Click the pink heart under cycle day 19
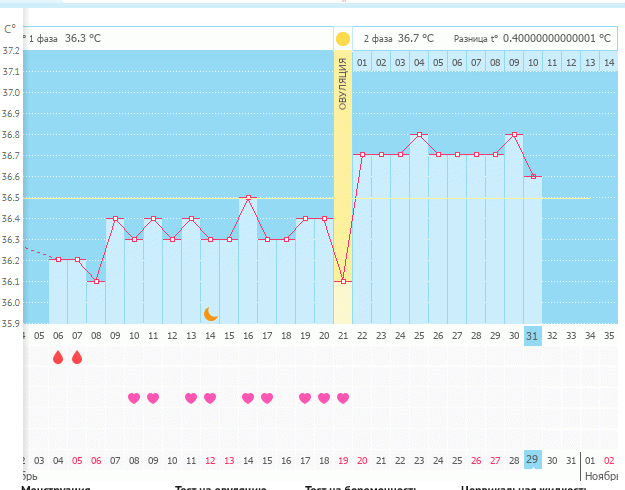The width and height of the screenshot is (625, 490). point(305,398)
